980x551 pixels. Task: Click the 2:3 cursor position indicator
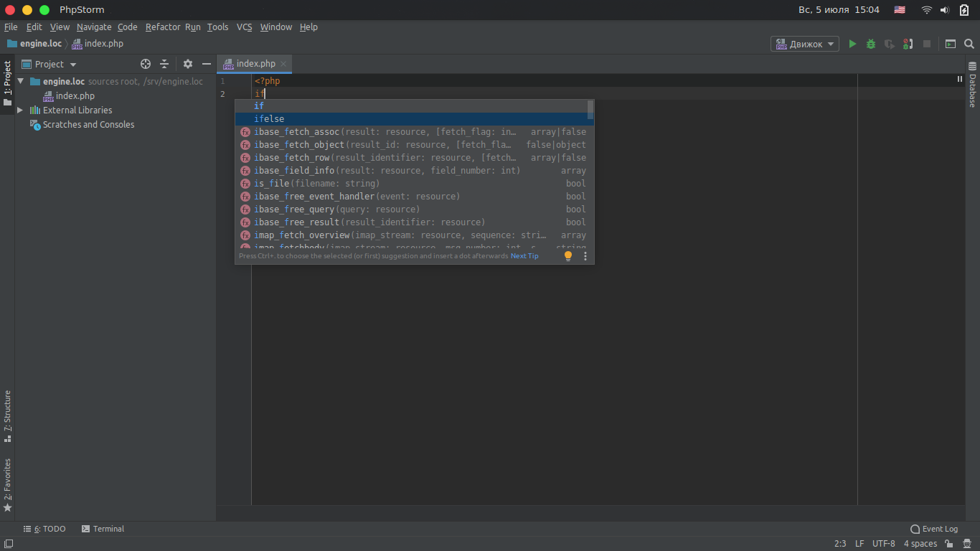point(840,544)
